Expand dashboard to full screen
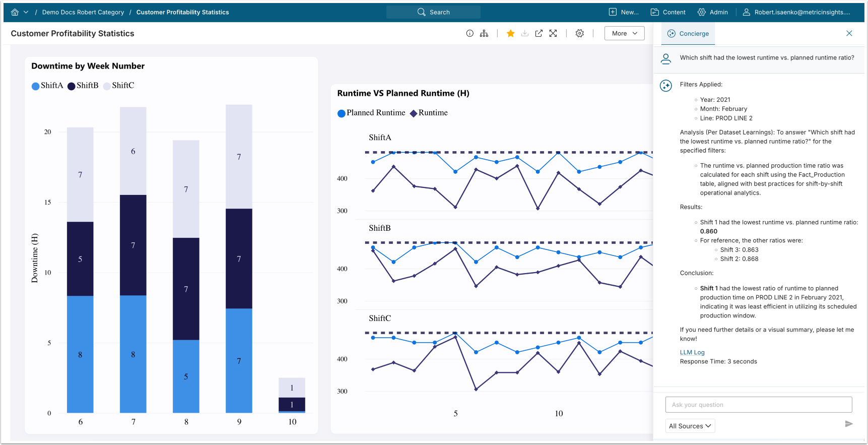Image resolution: width=868 pixels, height=445 pixels. [553, 33]
